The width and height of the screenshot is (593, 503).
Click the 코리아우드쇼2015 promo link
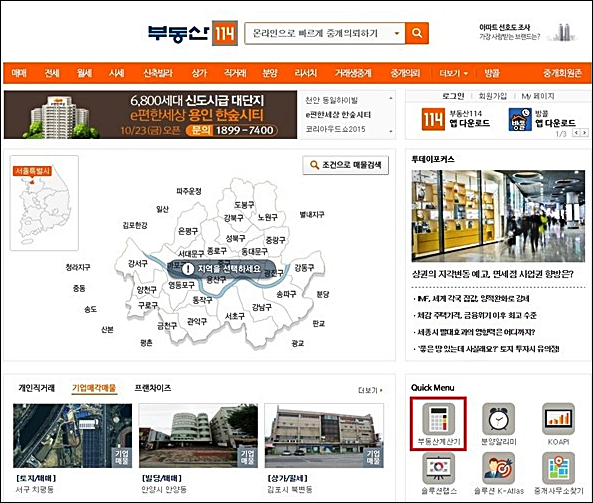335,129
